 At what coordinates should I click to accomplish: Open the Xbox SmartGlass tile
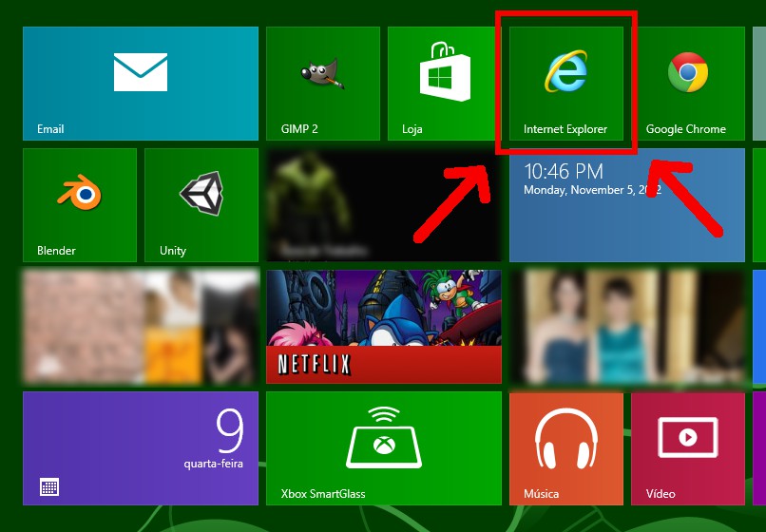pyautogui.click(x=384, y=448)
